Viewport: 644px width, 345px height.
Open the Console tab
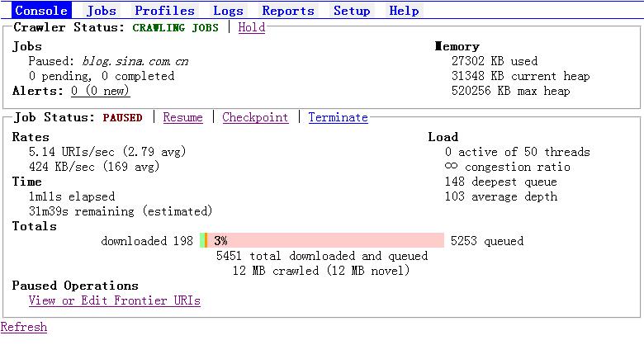[x=41, y=10]
